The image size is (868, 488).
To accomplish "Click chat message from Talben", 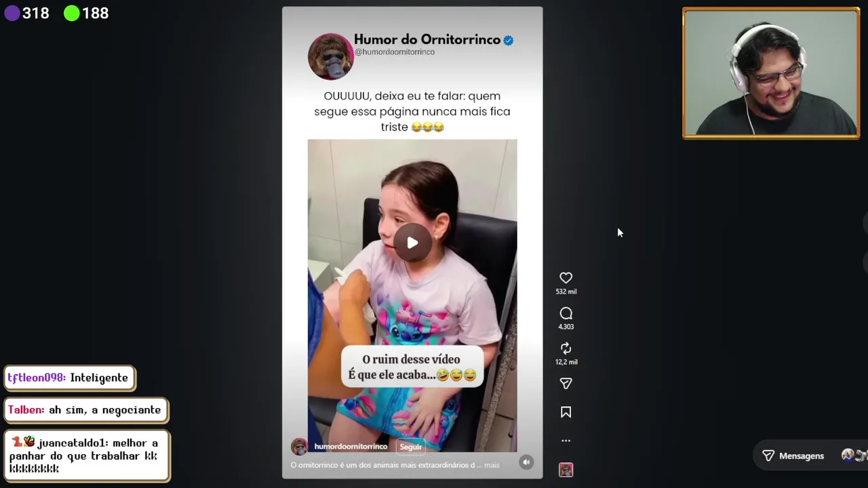I will [x=86, y=410].
